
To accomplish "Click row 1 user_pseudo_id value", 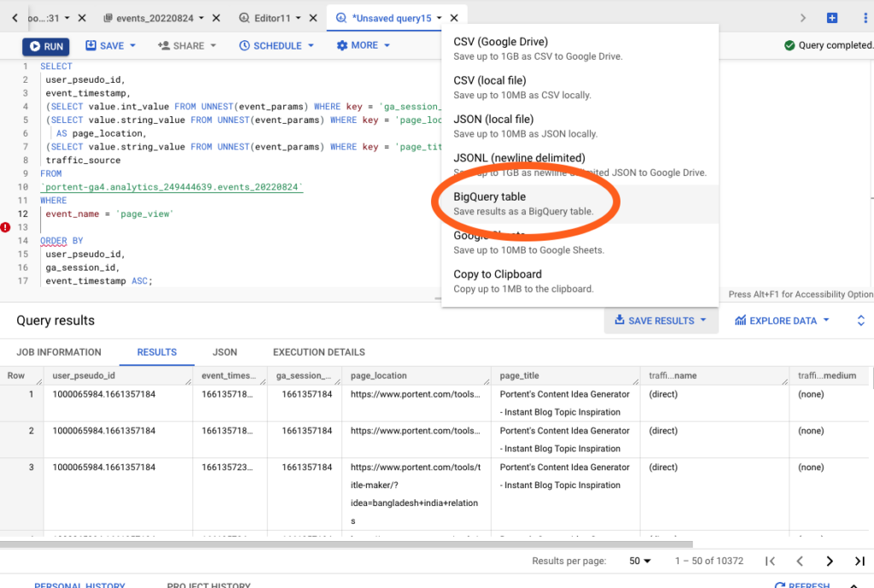I will 103,394.
